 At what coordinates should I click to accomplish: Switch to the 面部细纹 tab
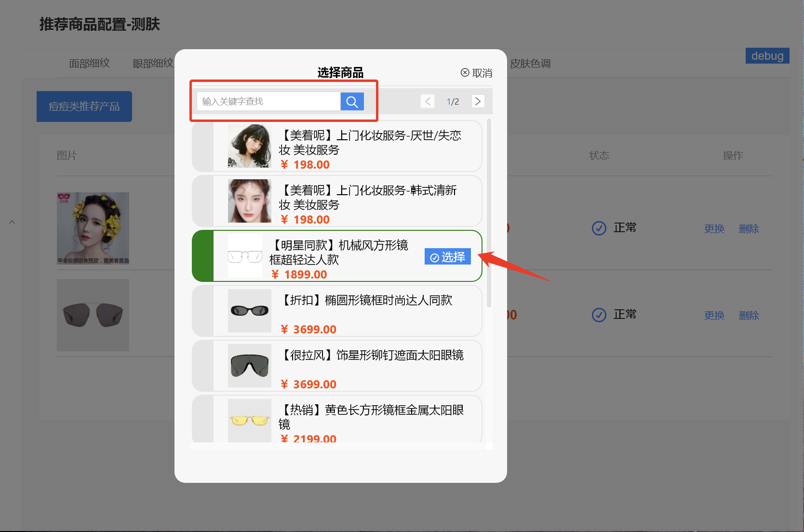90,63
